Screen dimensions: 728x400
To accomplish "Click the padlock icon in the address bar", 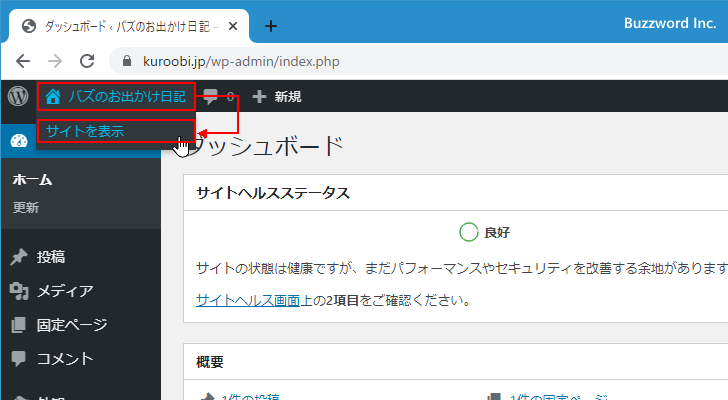I will point(127,61).
